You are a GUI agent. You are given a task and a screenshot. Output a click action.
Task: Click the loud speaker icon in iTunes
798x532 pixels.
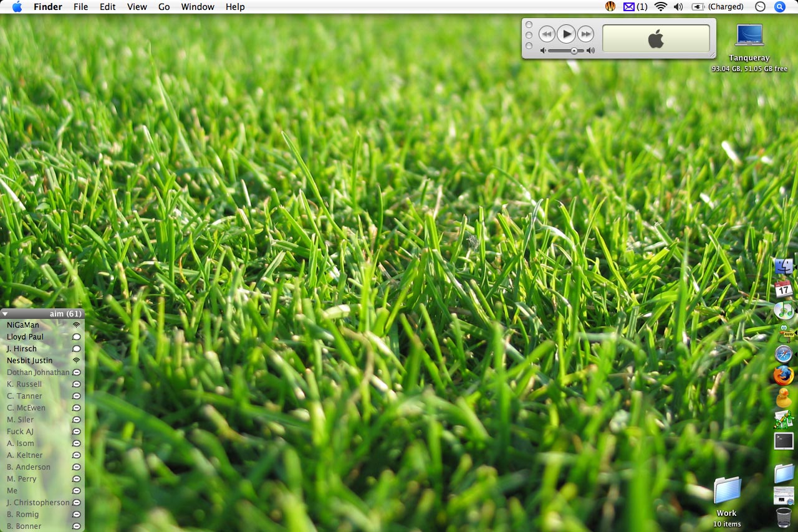pyautogui.click(x=590, y=50)
